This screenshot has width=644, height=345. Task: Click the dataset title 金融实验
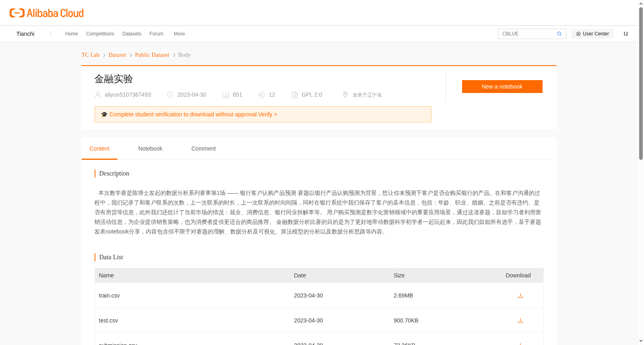coord(114,79)
